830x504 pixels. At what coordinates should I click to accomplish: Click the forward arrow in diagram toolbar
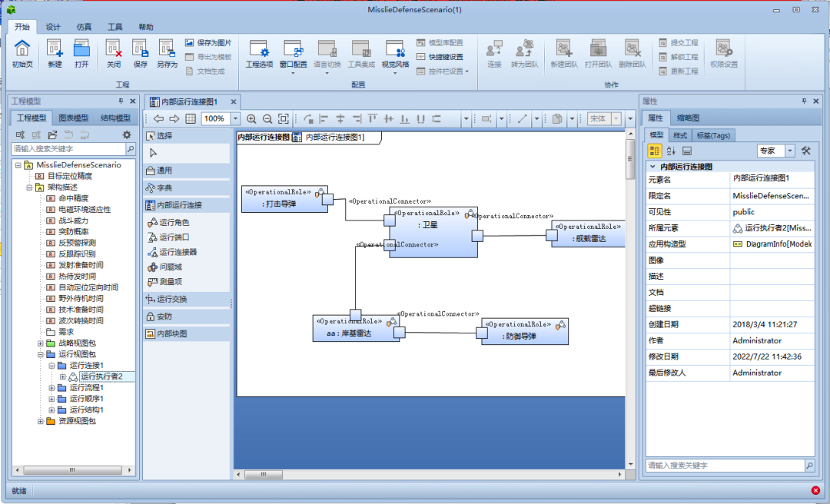pyautogui.click(x=174, y=118)
